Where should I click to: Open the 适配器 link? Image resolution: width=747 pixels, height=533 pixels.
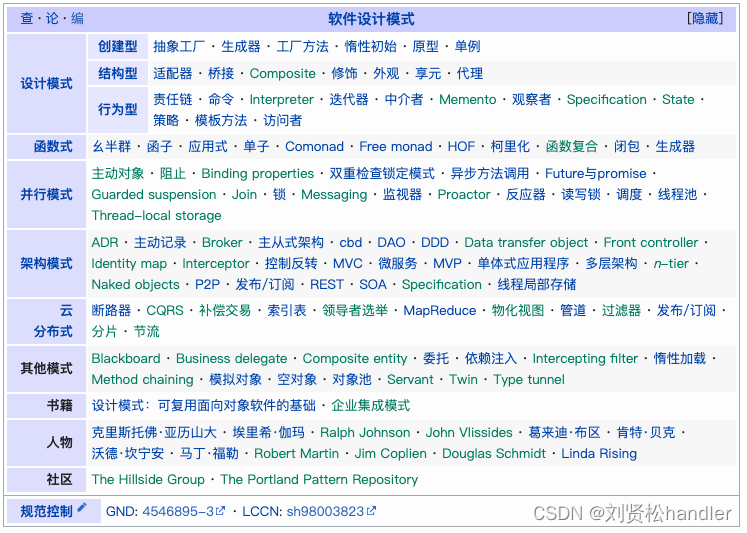tap(172, 73)
